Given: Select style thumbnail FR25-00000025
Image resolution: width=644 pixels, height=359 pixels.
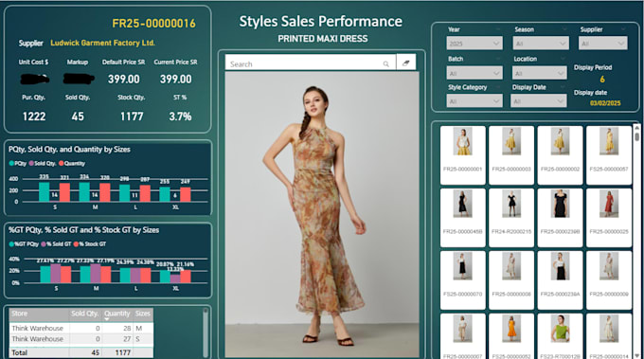Looking at the screenshot, I should click(x=609, y=218).
